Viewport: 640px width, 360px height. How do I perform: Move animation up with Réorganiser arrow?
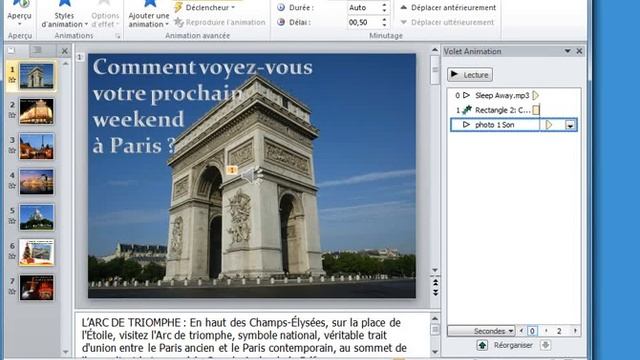(482, 345)
